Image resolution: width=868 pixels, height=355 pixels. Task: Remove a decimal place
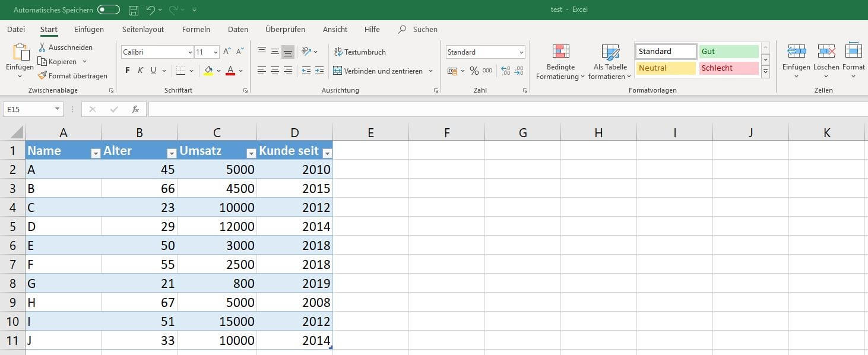pos(519,71)
